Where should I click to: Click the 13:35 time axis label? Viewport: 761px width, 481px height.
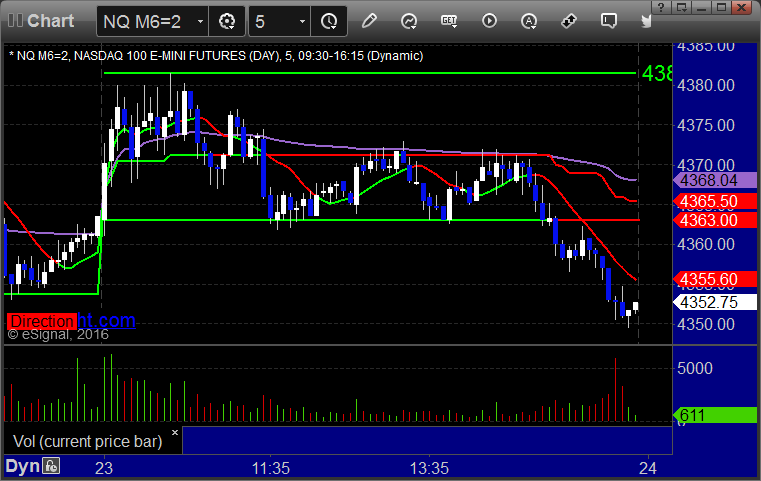click(429, 468)
